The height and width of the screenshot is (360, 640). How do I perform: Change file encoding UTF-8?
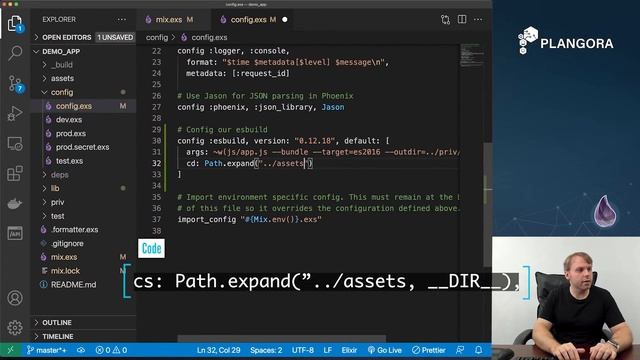tap(302, 350)
